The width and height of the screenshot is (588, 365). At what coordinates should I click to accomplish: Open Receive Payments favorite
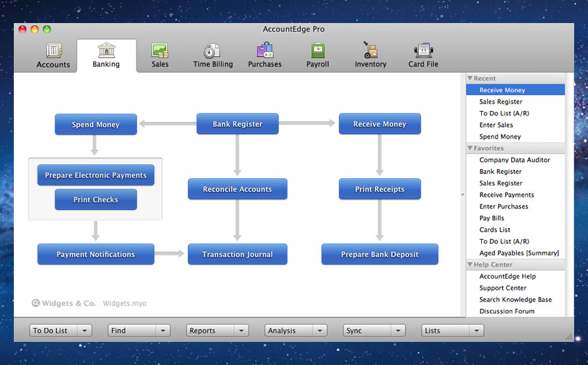click(x=515, y=195)
